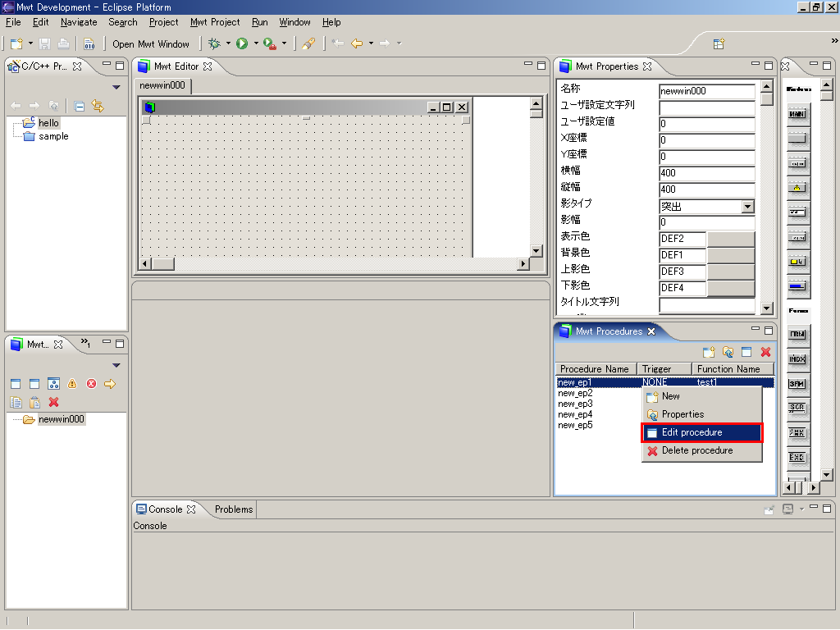840x630 pixels.
Task: Select the blue bar widget palette button
Action: [x=797, y=286]
